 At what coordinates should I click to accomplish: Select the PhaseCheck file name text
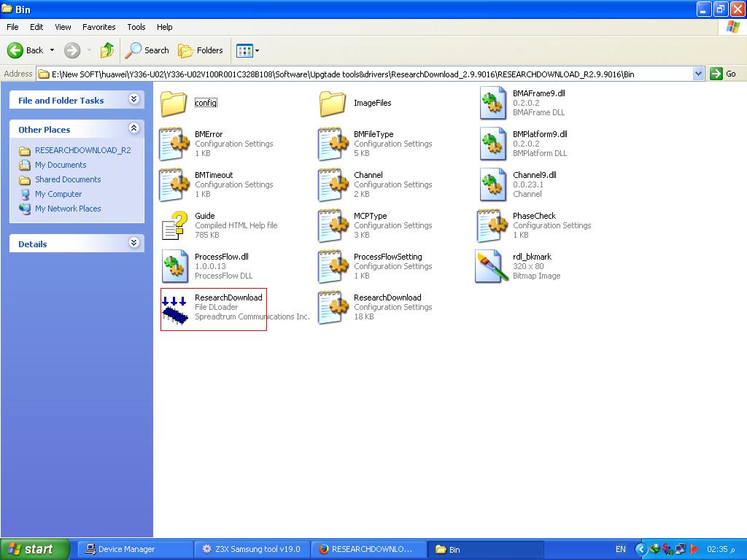pos(534,216)
